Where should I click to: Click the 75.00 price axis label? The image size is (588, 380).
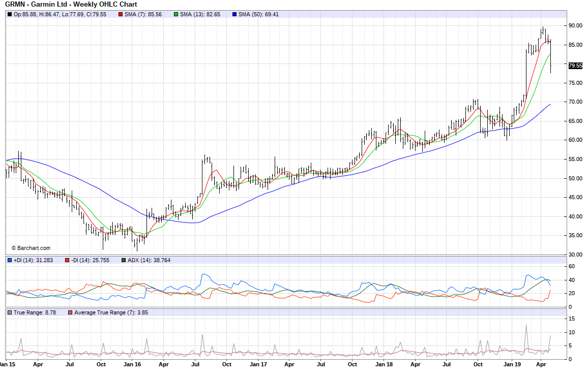click(576, 83)
